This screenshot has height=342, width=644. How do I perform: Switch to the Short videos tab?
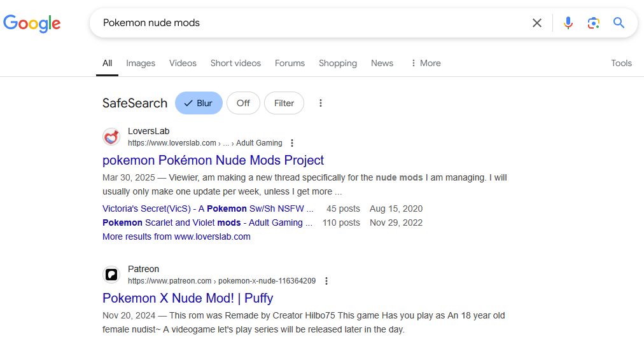point(235,63)
